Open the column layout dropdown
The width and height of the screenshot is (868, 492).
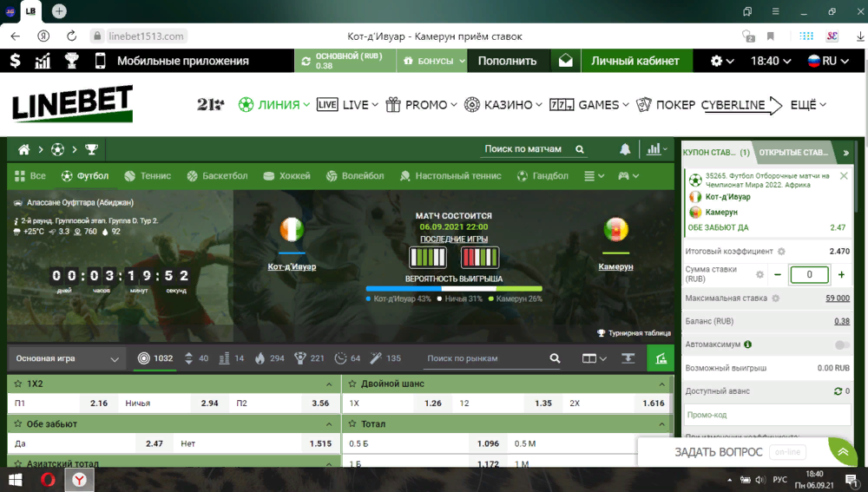coord(594,358)
